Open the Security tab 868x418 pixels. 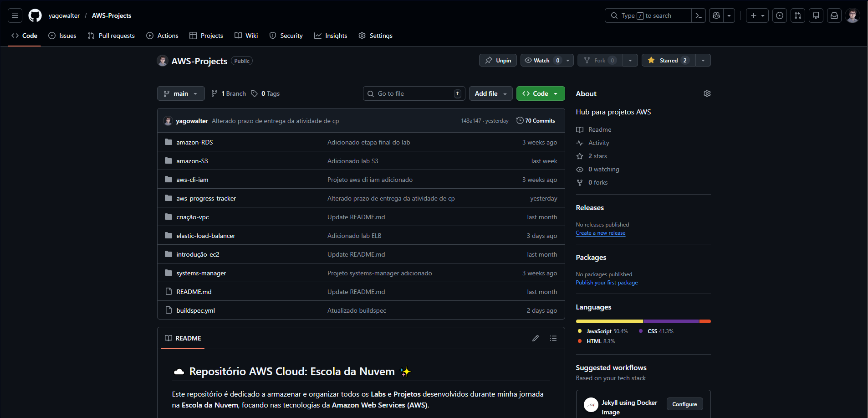coord(286,36)
